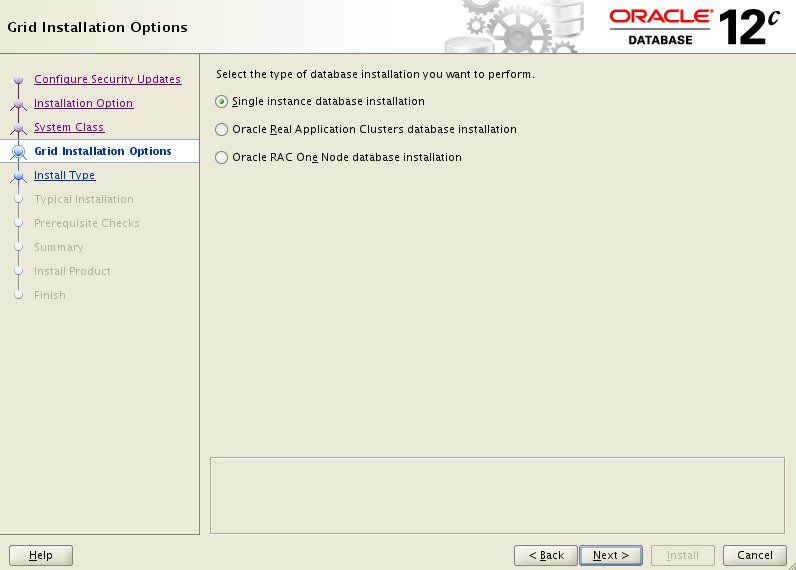Click the Install Type step node icon
Screen dimensions: 796x570
pos(19,176)
